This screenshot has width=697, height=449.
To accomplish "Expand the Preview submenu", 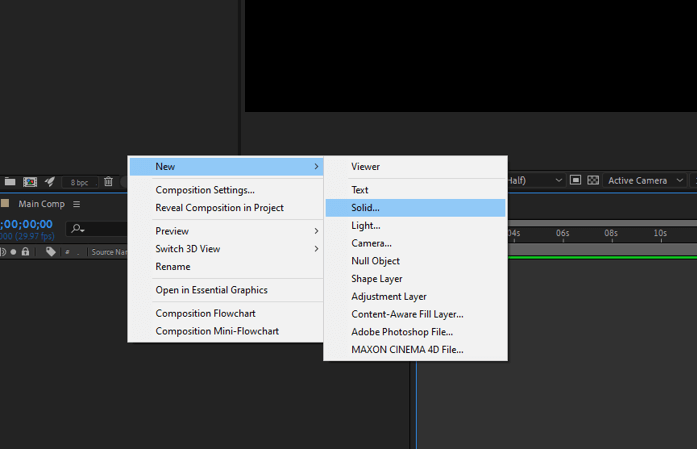I will click(226, 231).
